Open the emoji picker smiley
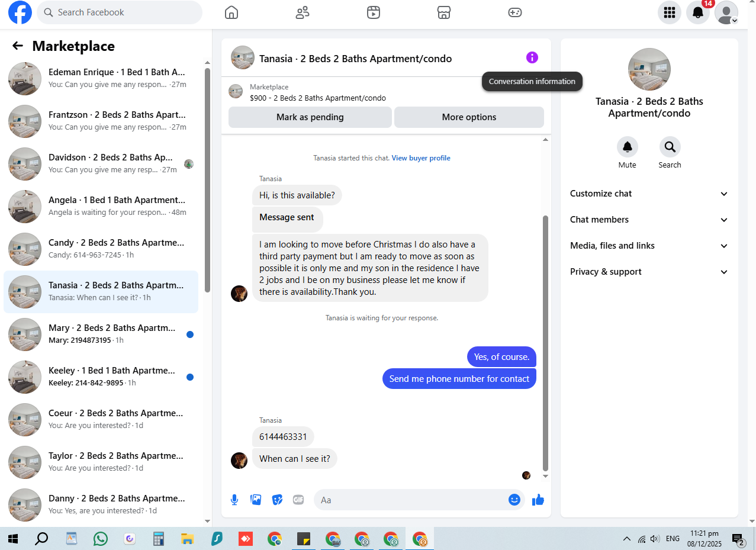Screen dimensions: 756x550 (514, 500)
